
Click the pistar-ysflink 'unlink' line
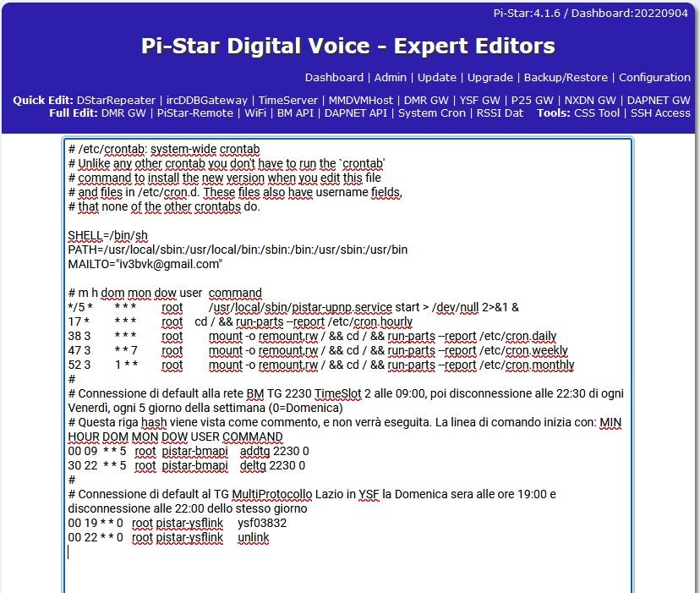pyautogui.click(x=169, y=537)
